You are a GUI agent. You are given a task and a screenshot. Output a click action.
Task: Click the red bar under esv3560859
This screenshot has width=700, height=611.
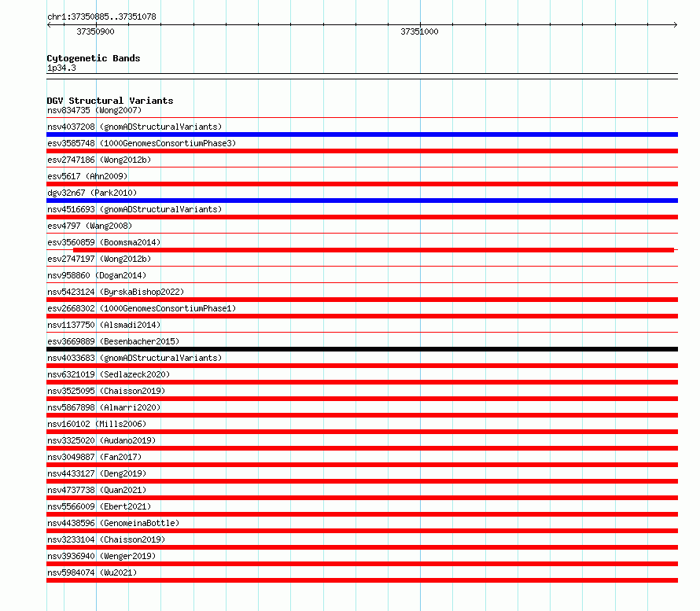(x=374, y=250)
